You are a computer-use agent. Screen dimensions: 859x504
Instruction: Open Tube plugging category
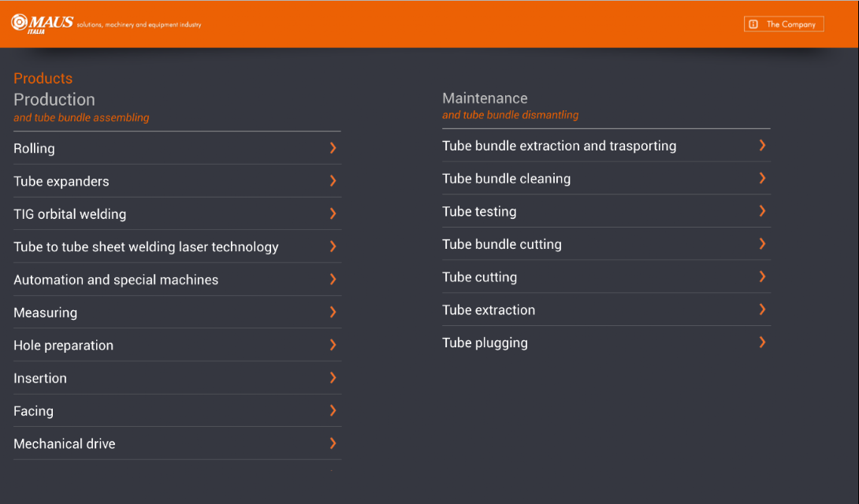click(x=606, y=343)
